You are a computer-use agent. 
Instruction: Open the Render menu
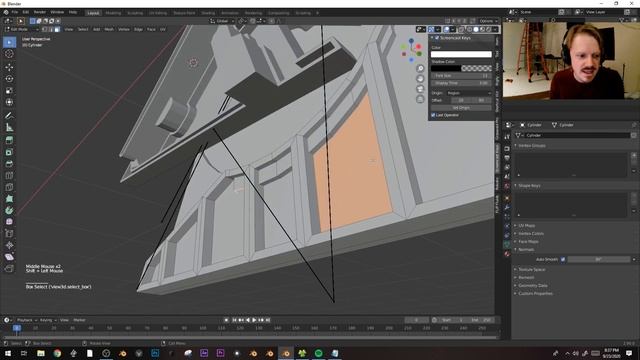pos(40,12)
